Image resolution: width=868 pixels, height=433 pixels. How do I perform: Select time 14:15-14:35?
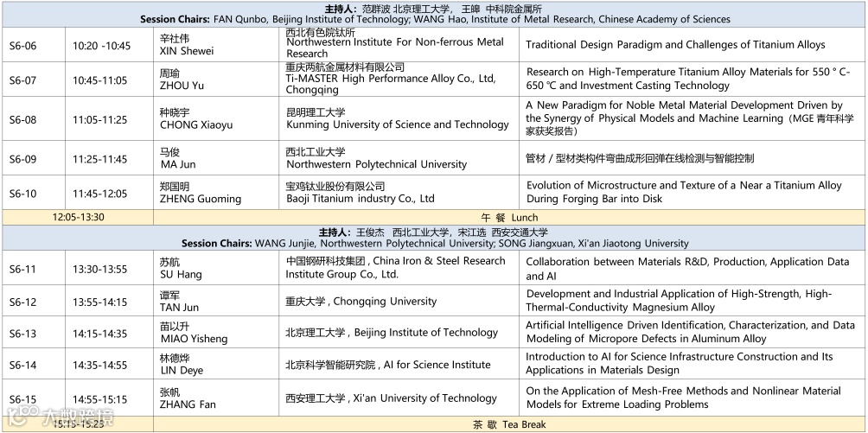[99, 334]
